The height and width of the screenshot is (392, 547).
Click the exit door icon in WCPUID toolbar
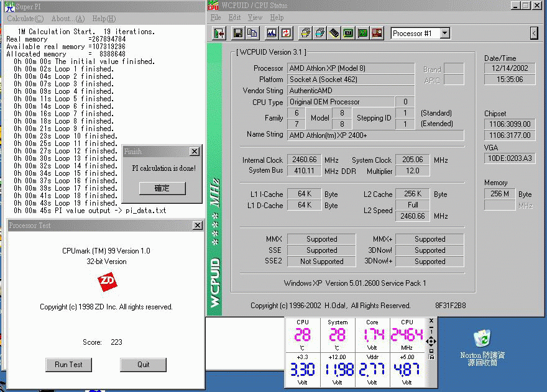click(x=219, y=34)
